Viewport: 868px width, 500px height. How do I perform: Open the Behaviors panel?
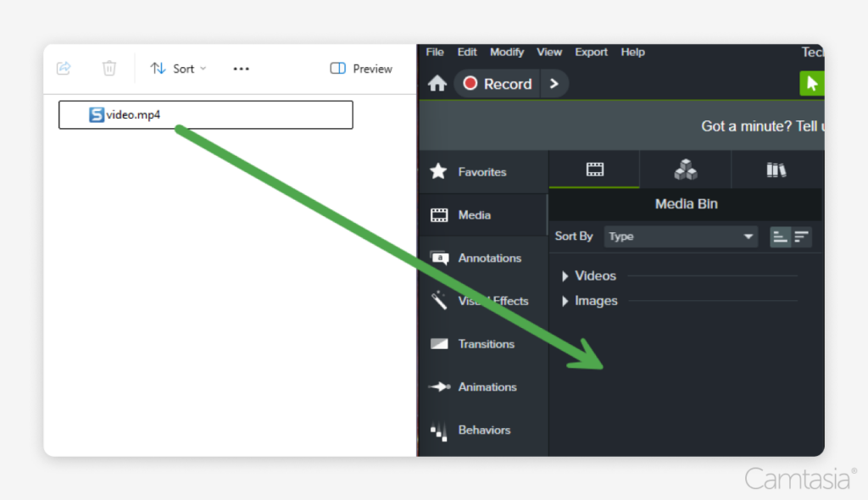pos(485,431)
